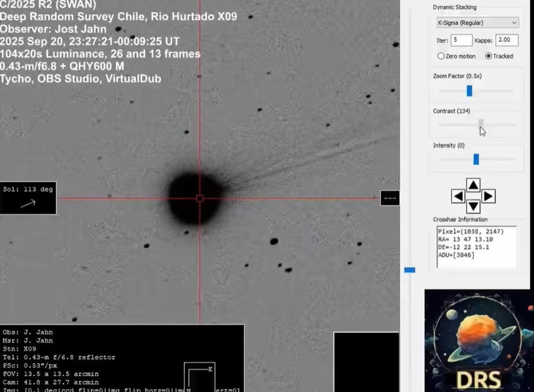Click the Contrast slider handle
This screenshot has height=392, width=534.
pyautogui.click(x=481, y=125)
